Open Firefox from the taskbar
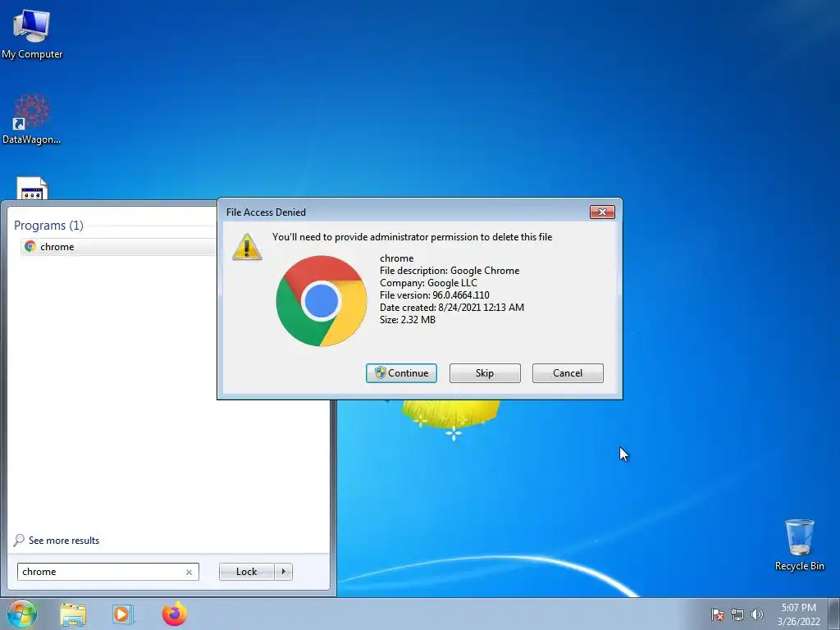Screen dimensions: 840x630 [174, 614]
